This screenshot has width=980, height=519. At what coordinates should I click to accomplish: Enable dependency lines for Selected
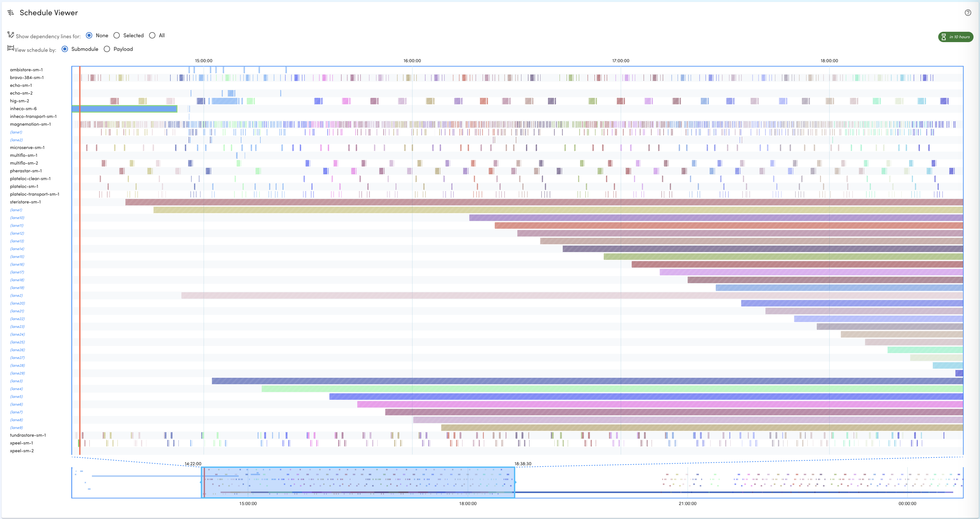(116, 35)
